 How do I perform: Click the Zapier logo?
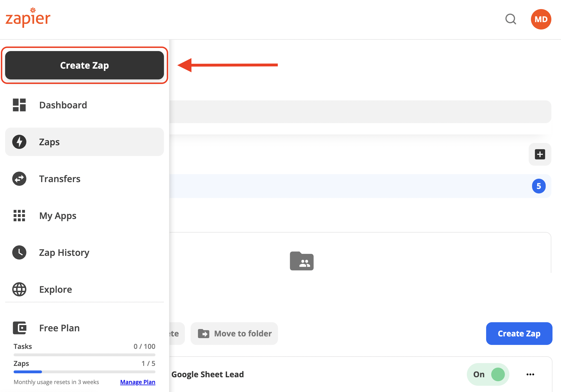point(28,18)
